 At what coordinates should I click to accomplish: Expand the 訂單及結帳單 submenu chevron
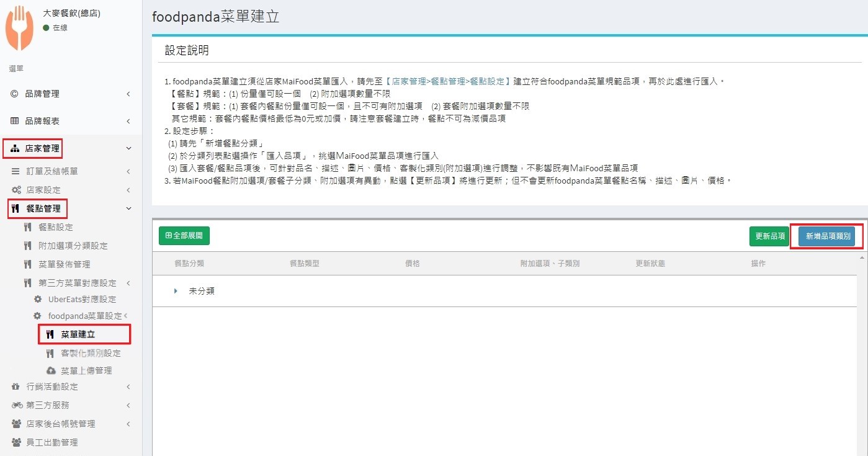pos(128,171)
